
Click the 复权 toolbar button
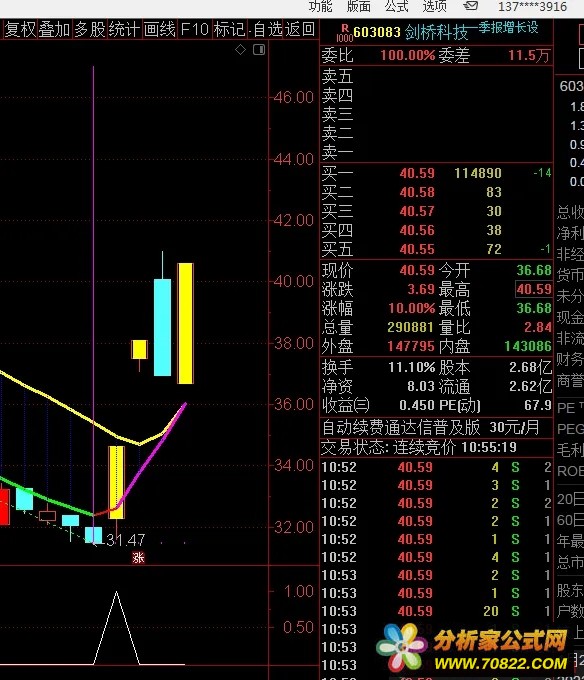(x=20, y=29)
